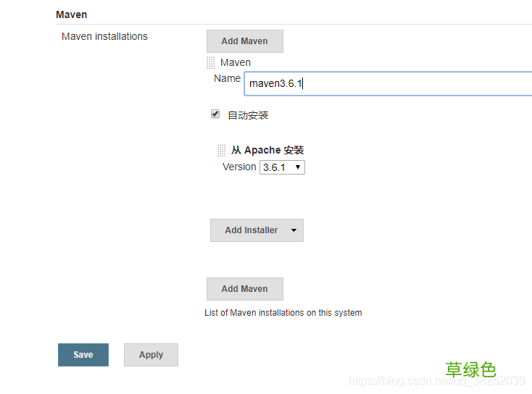Toggle the 自动安装 checkbox
The height and width of the screenshot is (394, 532).
click(x=215, y=114)
